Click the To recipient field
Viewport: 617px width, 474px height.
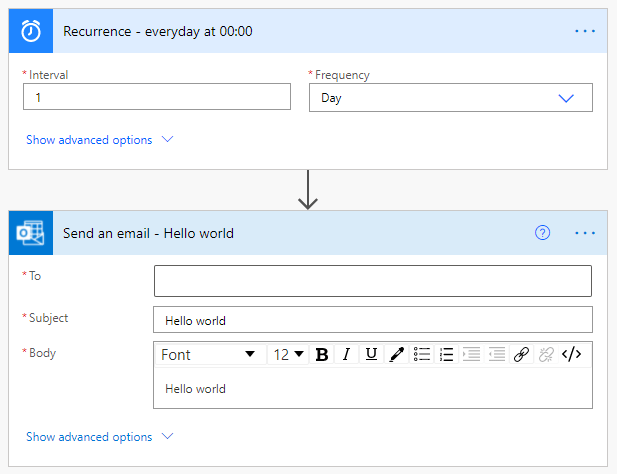click(372, 280)
